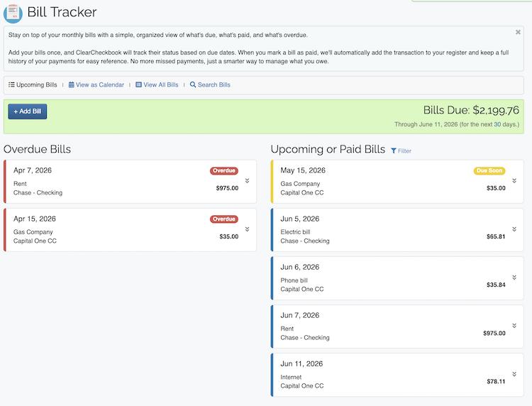Expand the overdue Apr 7 Rent bill
The height and width of the screenshot is (406, 532).
click(x=248, y=180)
